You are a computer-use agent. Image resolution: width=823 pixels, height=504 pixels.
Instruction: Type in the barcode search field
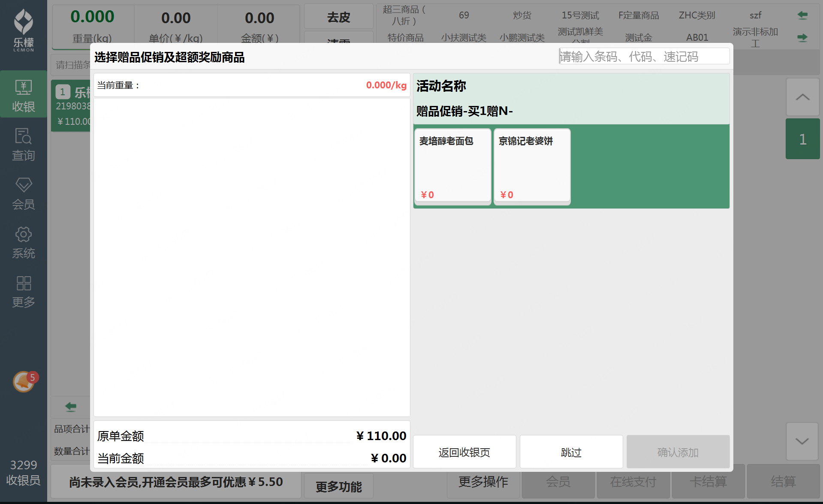click(644, 56)
